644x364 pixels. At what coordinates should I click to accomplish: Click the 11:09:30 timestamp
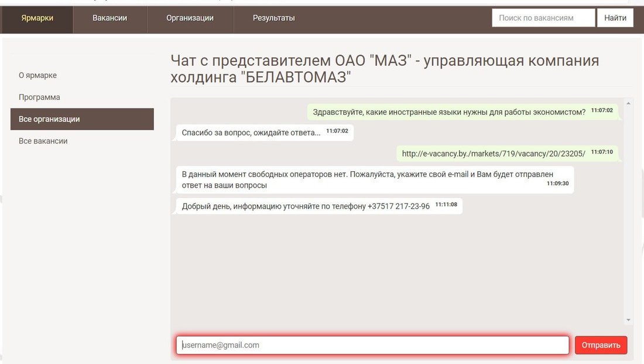(x=557, y=183)
